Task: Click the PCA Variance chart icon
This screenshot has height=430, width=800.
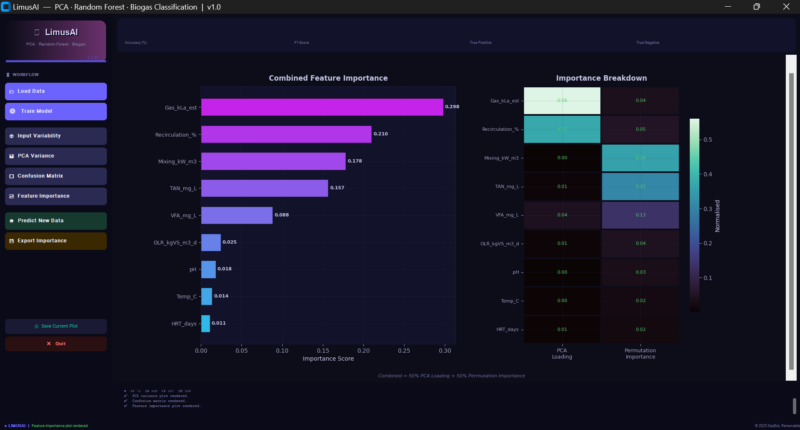Action: (12, 156)
